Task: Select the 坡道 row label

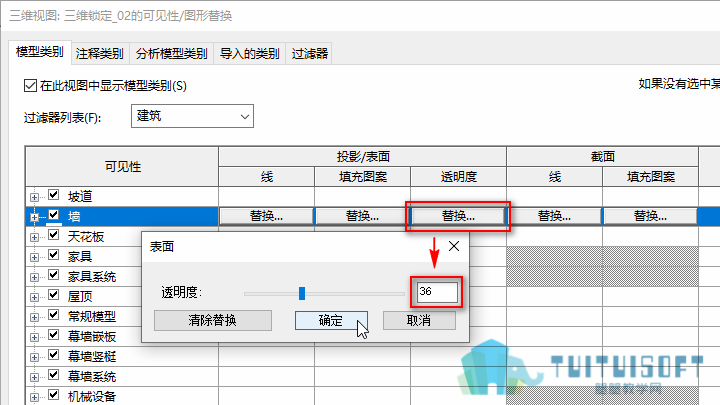Action: (80, 197)
